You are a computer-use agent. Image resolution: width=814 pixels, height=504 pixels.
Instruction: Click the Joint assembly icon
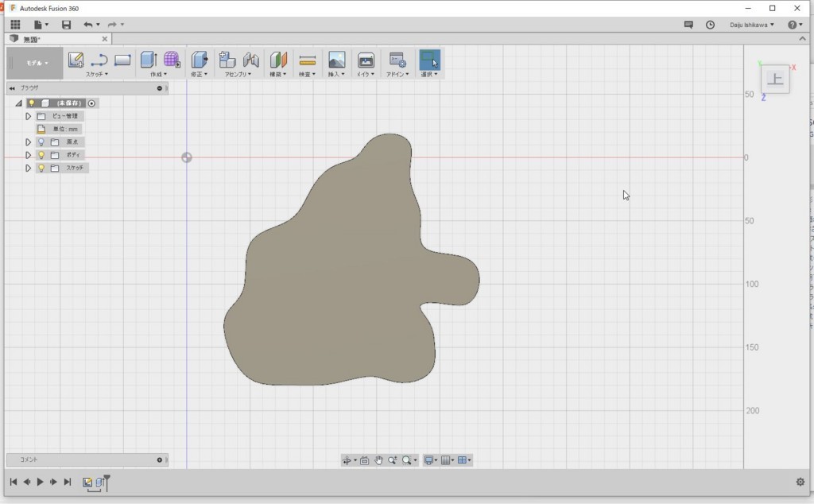(x=250, y=60)
